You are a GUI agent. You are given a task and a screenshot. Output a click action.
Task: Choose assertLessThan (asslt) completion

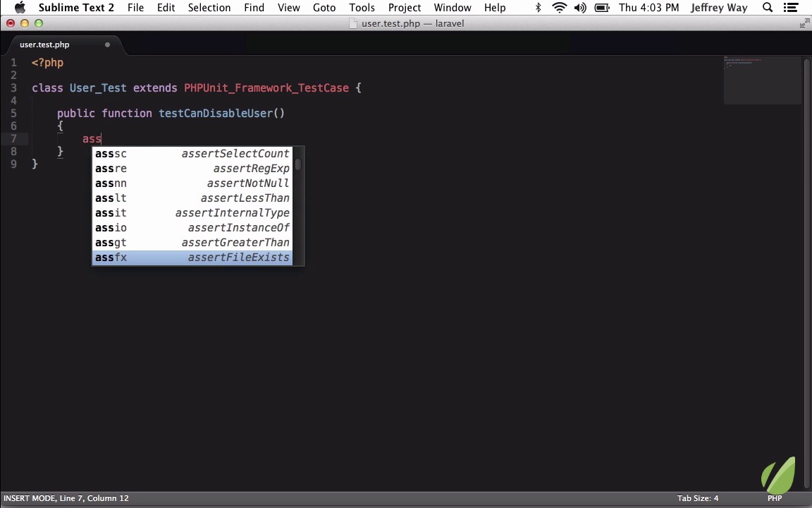pyautogui.click(x=192, y=198)
